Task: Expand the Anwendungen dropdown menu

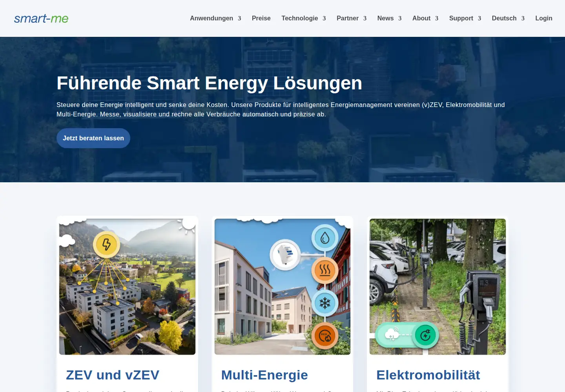Action: tap(215, 18)
